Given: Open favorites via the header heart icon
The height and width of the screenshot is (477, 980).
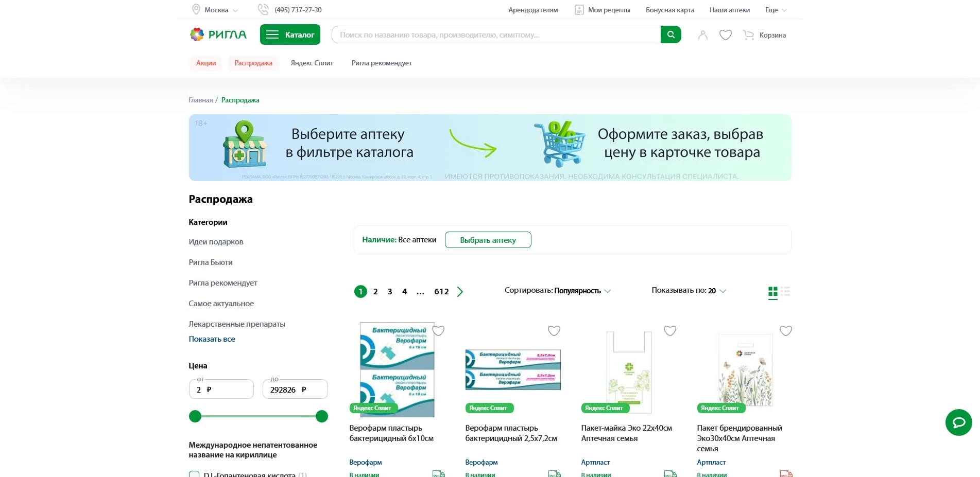Looking at the screenshot, I should coord(725,35).
